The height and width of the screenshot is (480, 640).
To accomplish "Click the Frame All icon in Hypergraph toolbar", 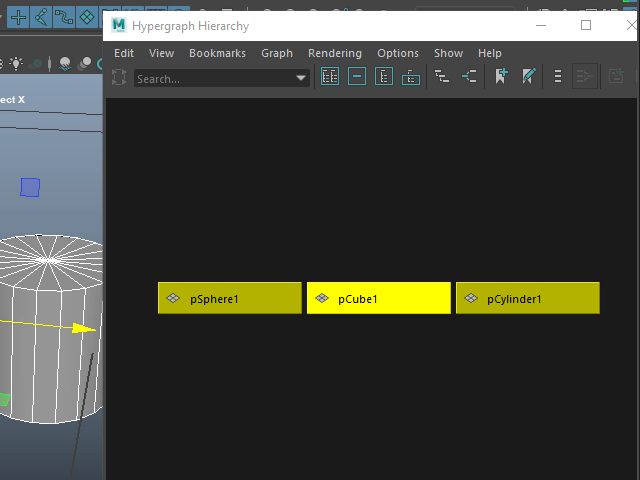I will point(330,77).
